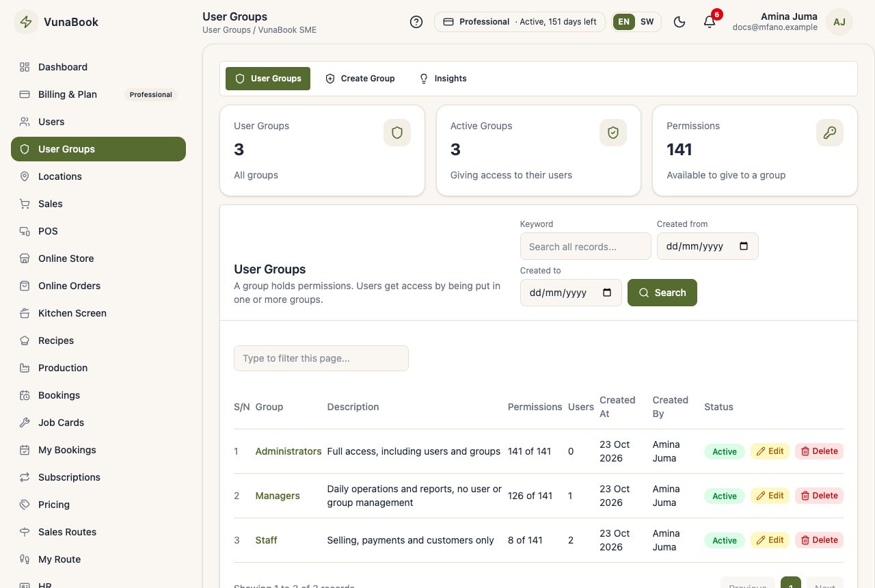Click the Pricing tag icon in sidebar
The height and width of the screenshot is (588, 875).
[x=25, y=505]
